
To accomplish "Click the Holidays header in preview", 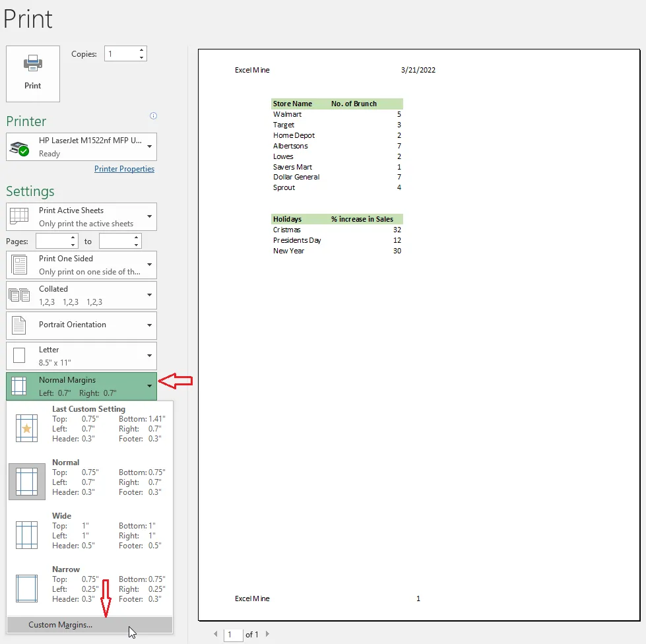I will tap(287, 219).
